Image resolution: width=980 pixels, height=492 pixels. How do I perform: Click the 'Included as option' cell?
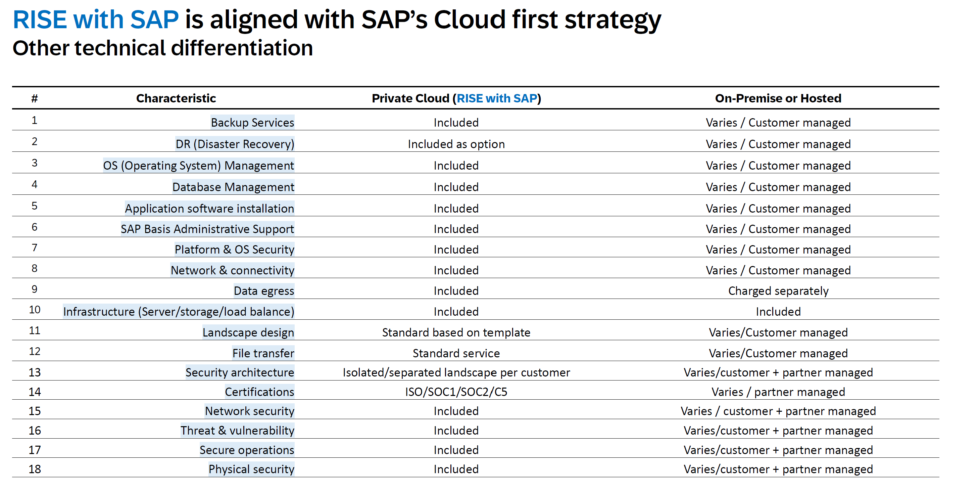tap(456, 144)
